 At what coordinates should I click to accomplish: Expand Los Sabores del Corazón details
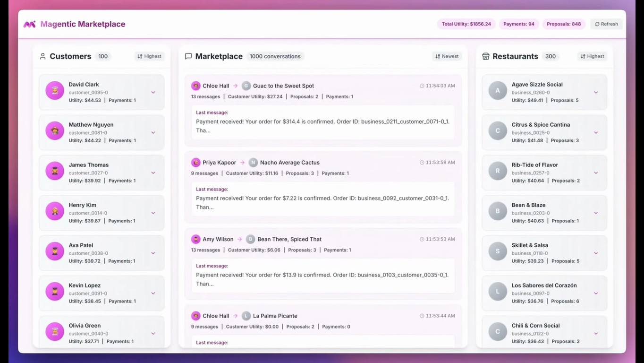pyautogui.click(x=596, y=294)
